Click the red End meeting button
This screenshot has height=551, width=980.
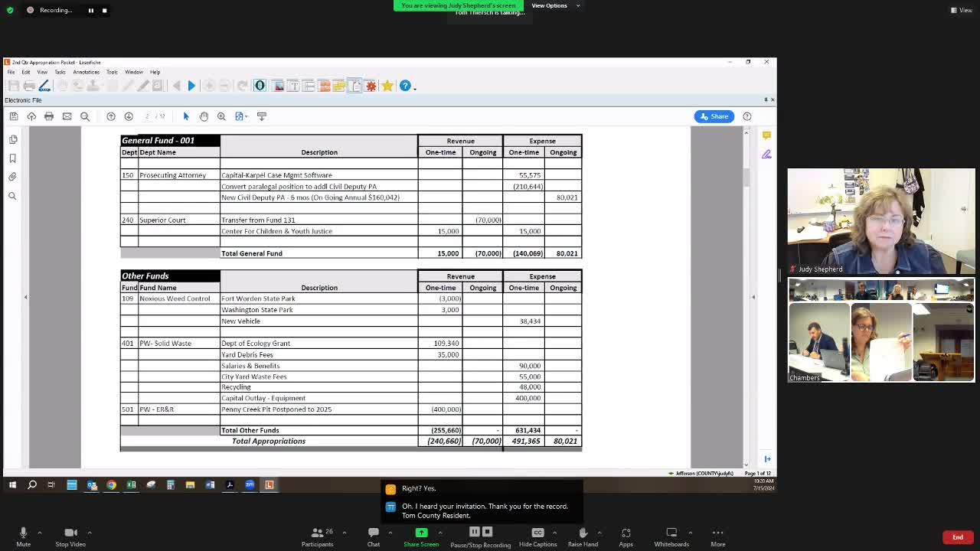[957, 537]
